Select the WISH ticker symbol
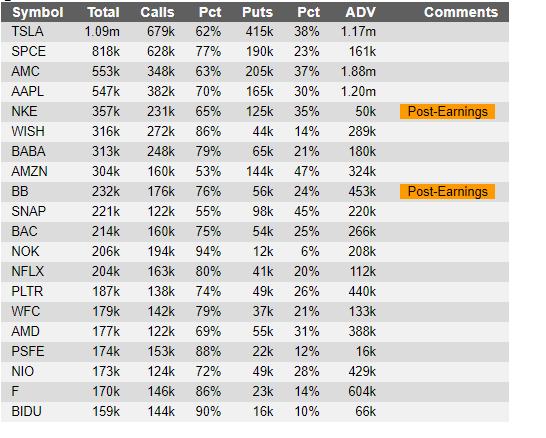The width and height of the screenshot is (546, 438). (x=28, y=132)
